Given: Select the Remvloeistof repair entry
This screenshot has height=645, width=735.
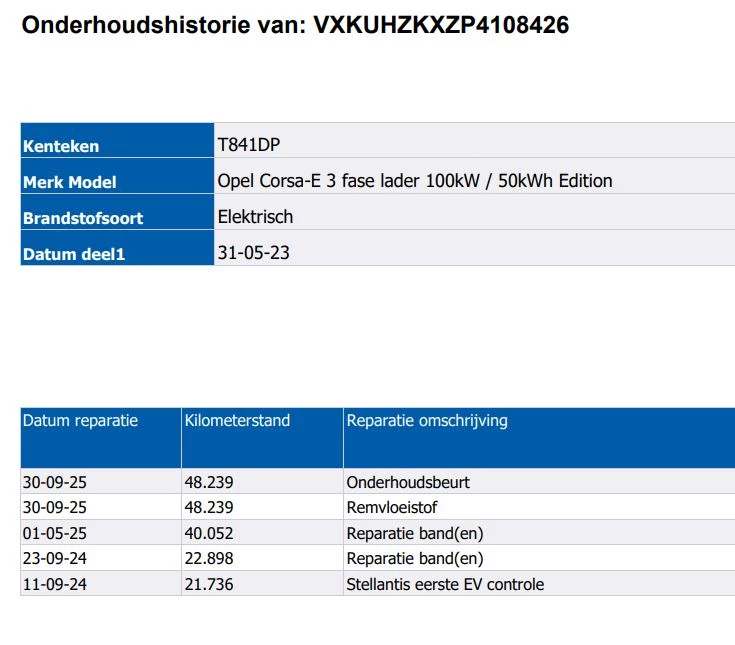Looking at the screenshot, I should click(391, 507).
